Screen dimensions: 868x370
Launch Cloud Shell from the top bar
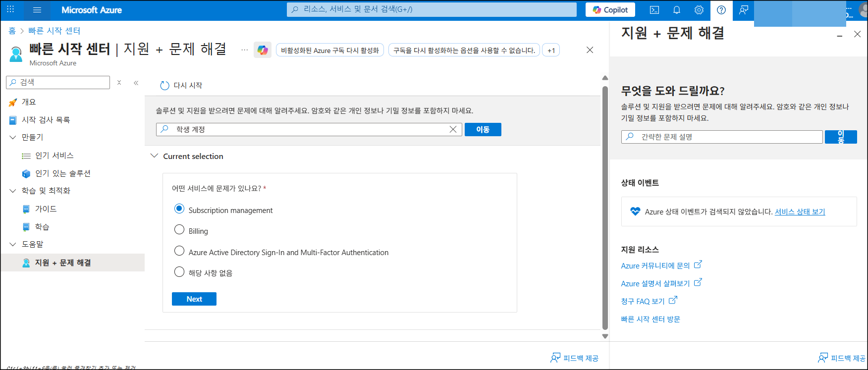(x=654, y=10)
